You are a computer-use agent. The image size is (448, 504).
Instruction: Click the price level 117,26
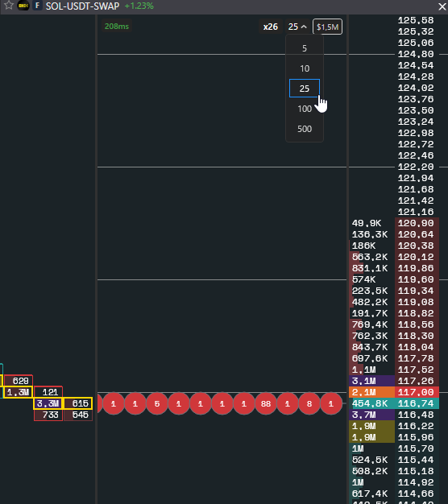click(x=417, y=381)
